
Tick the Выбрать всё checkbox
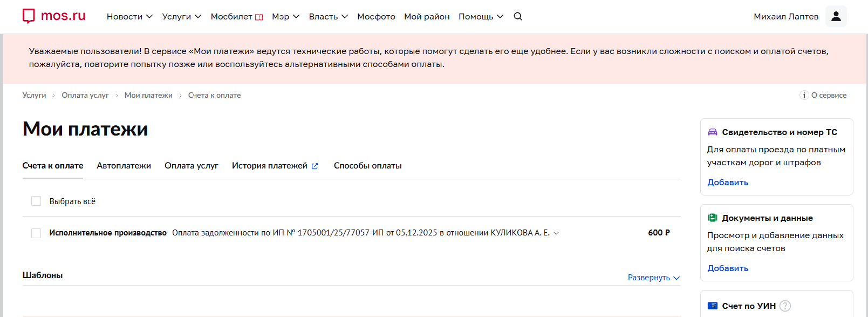point(36,201)
